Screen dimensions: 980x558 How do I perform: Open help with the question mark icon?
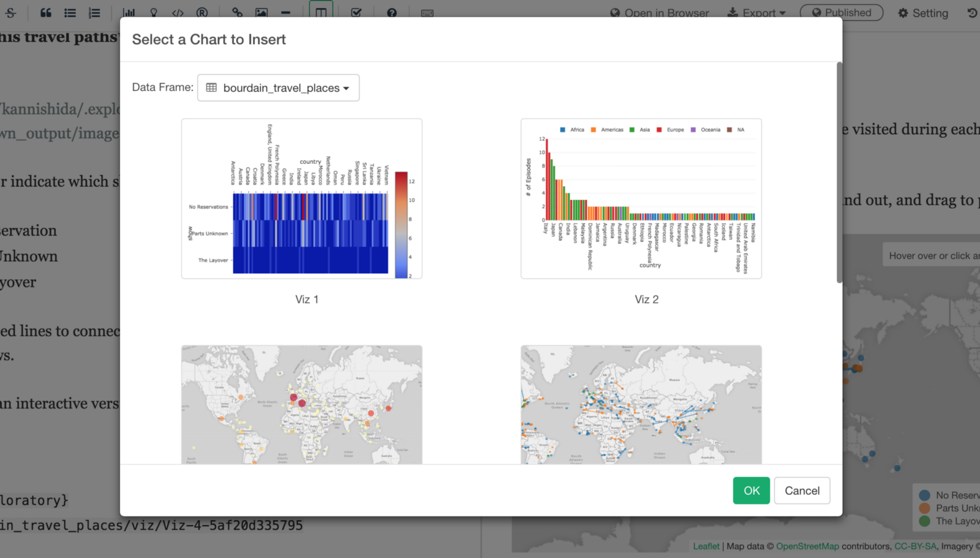tap(392, 13)
